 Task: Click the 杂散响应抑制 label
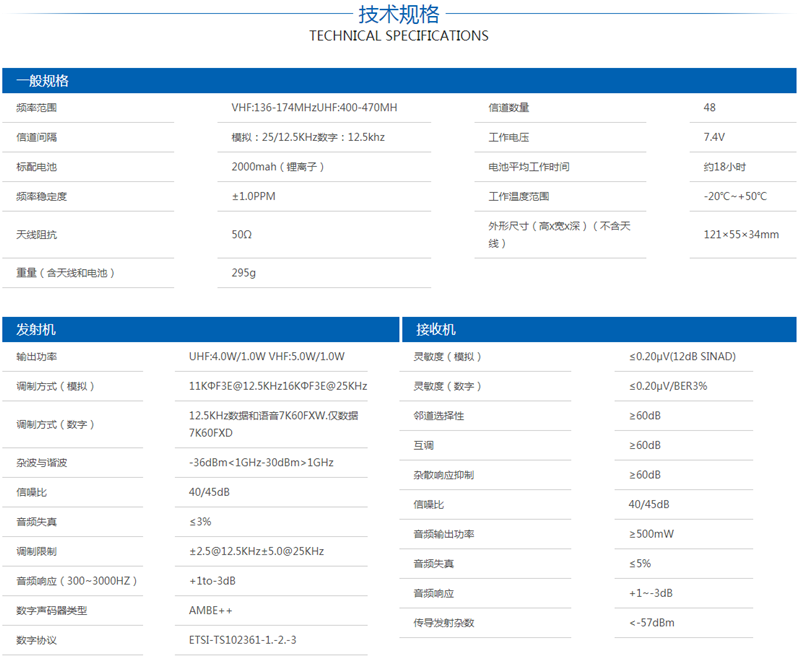pyautogui.click(x=444, y=475)
